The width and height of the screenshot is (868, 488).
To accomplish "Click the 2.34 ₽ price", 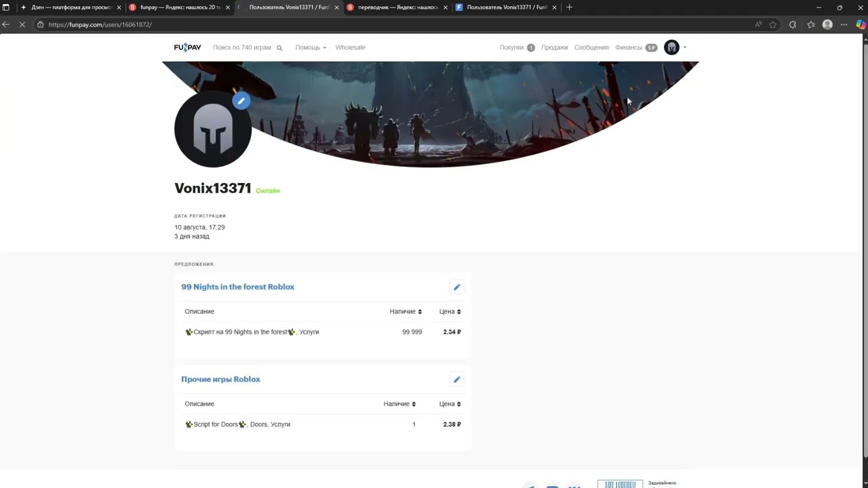I will click(x=452, y=332).
